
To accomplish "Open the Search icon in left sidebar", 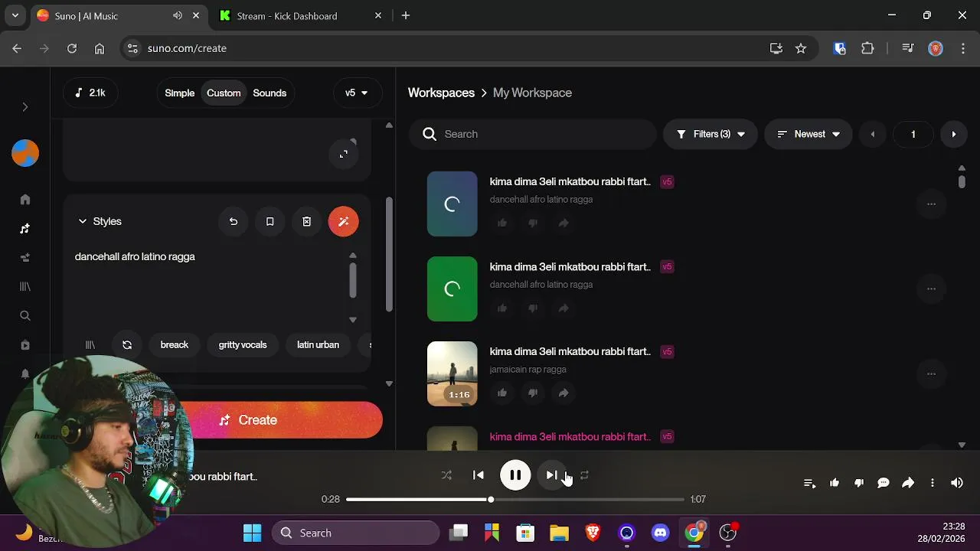I will [x=25, y=315].
